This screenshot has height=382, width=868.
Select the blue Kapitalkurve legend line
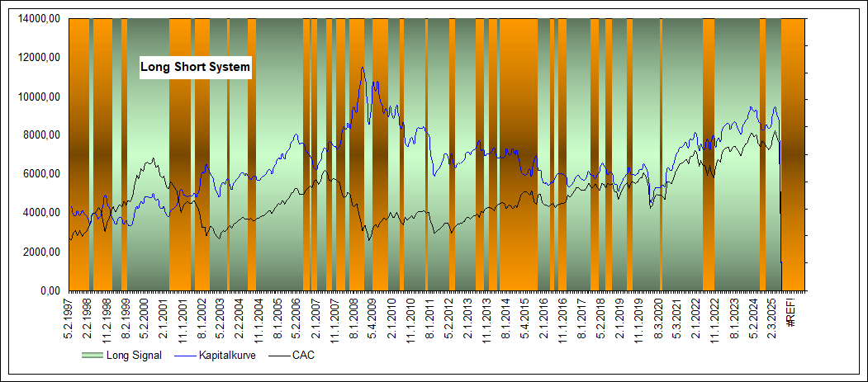(x=186, y=356)
